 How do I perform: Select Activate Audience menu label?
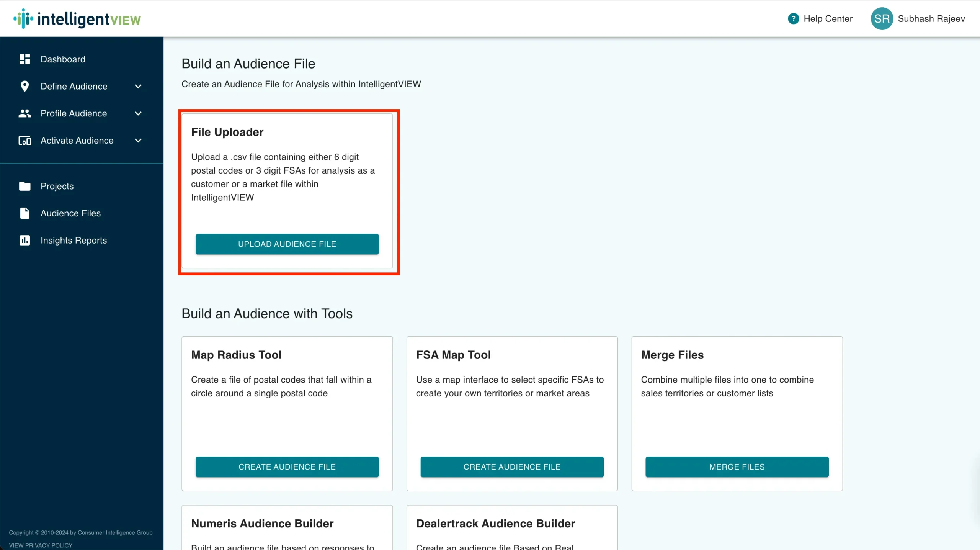(x=77, y=141)
